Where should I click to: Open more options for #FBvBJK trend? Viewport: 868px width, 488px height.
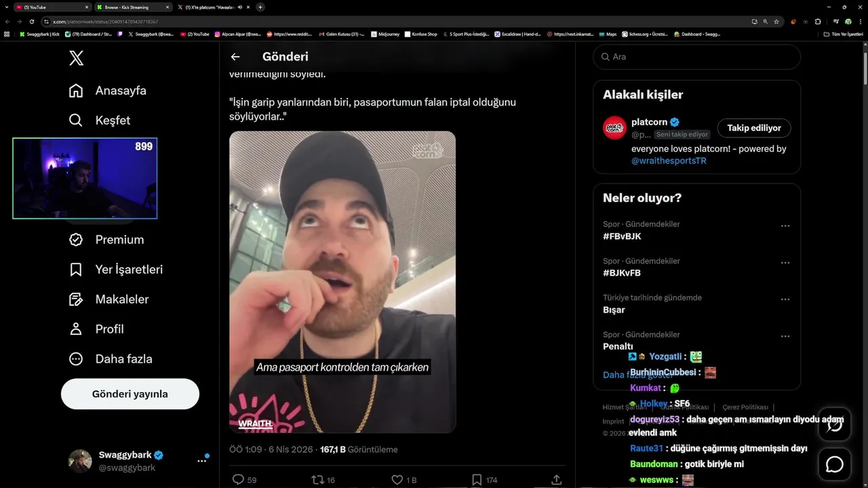785,226
